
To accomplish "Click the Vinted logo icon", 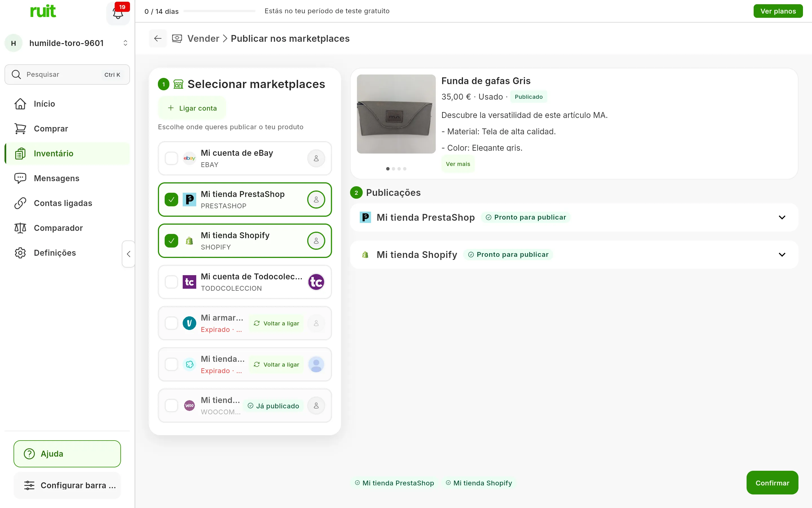I will coord(189,323).
